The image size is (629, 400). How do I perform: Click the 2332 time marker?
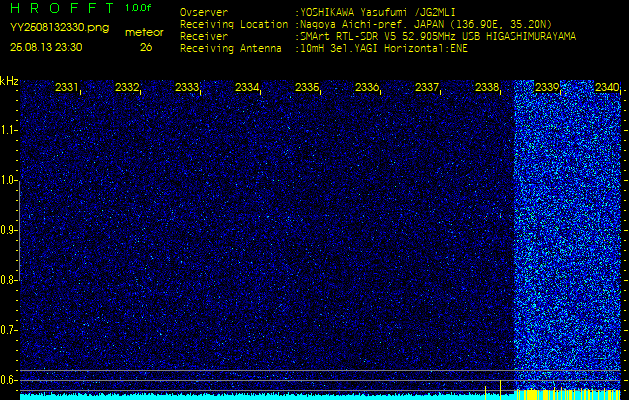coord(127,87)
